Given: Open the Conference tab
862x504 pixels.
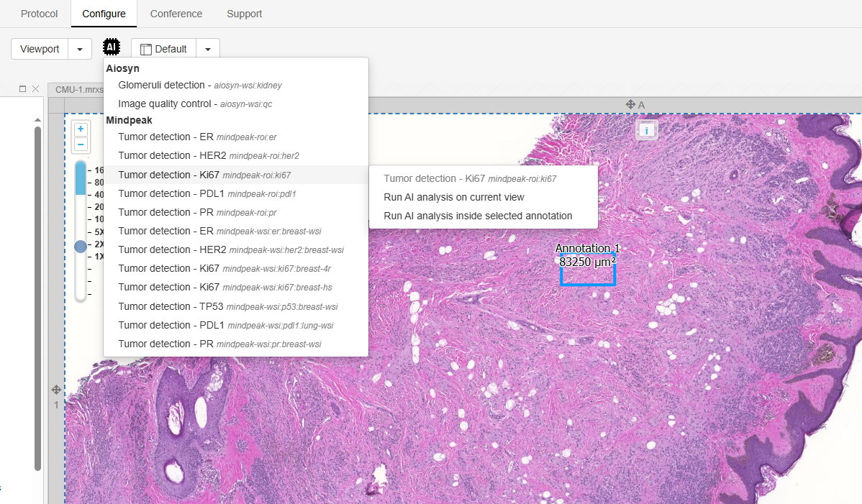Looking at the screenshot, I should tap(176, 14).
